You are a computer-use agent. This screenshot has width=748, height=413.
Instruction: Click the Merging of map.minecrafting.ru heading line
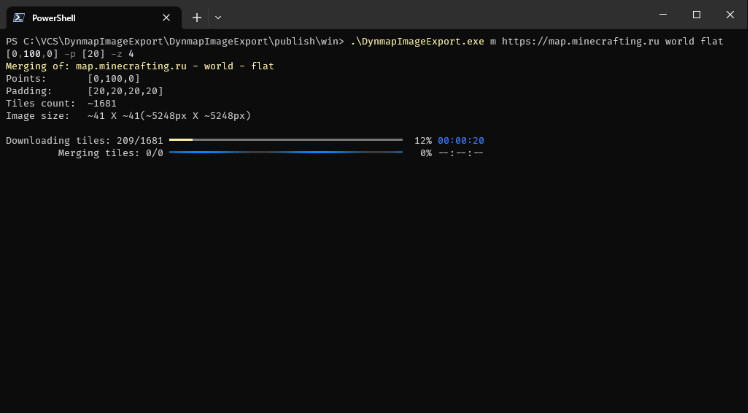click(x=140, y=66)
